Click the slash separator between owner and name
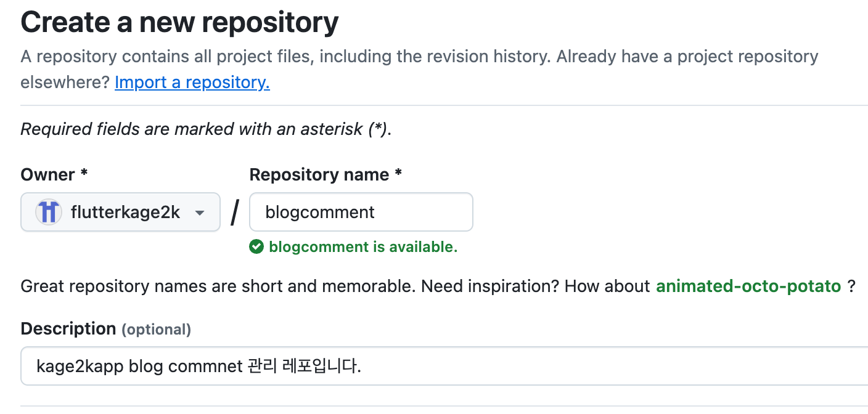Viewport: 868px width, 414px height. [235, 213]
